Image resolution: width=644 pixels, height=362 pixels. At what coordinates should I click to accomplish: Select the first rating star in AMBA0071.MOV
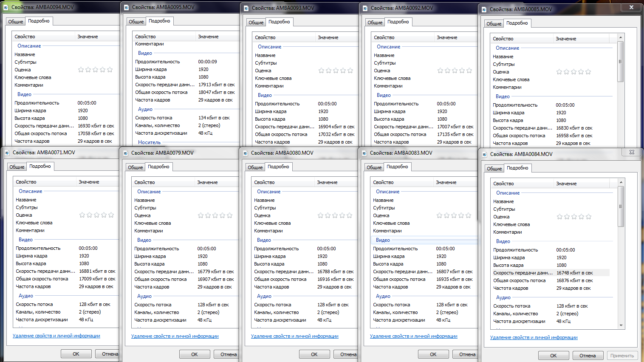[82, 215]
